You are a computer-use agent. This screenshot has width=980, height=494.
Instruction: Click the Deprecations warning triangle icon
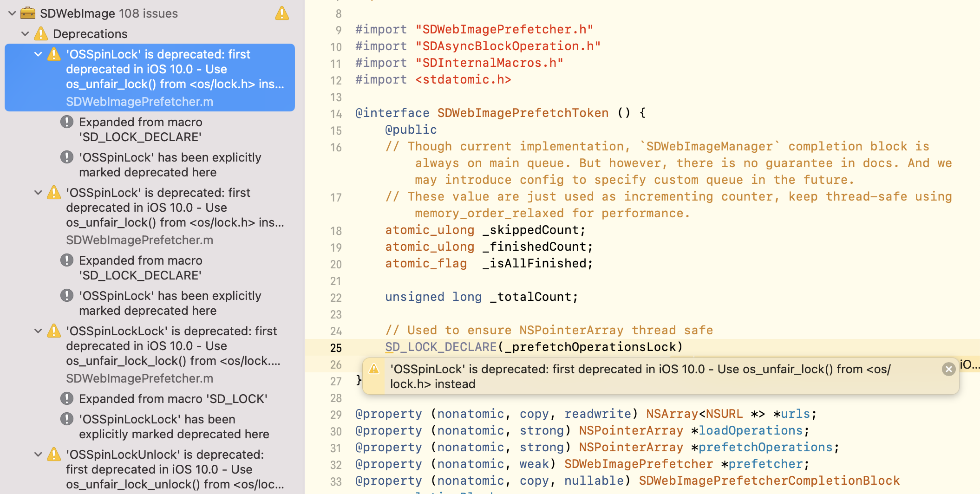tap(40, 33)
